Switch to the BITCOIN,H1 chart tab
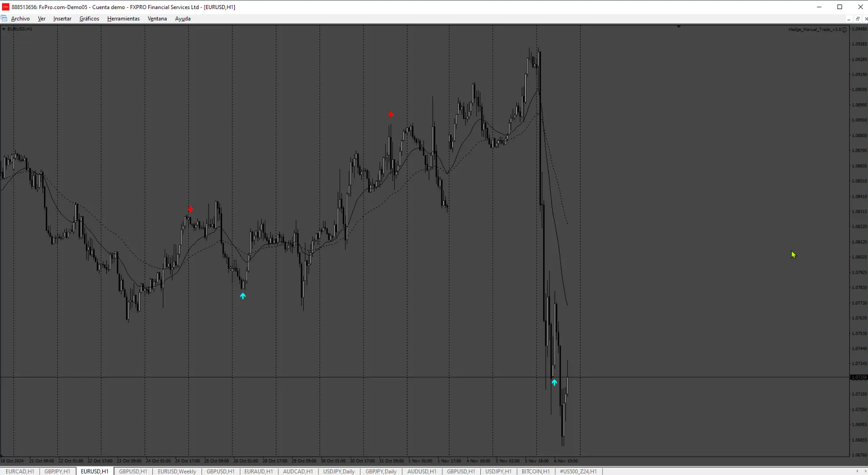Viewport: 868px width, 475px height. [535, 471]
